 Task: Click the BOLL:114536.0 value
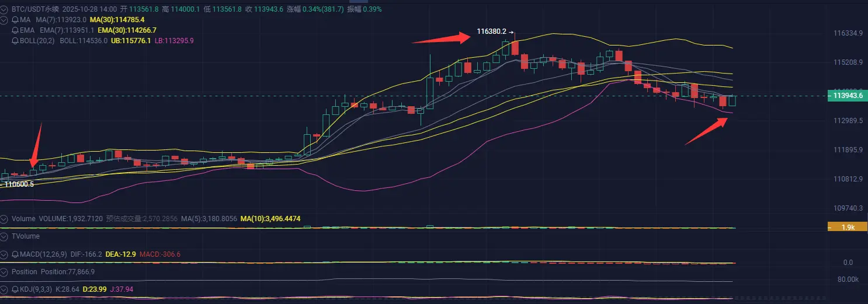point(84,41)
